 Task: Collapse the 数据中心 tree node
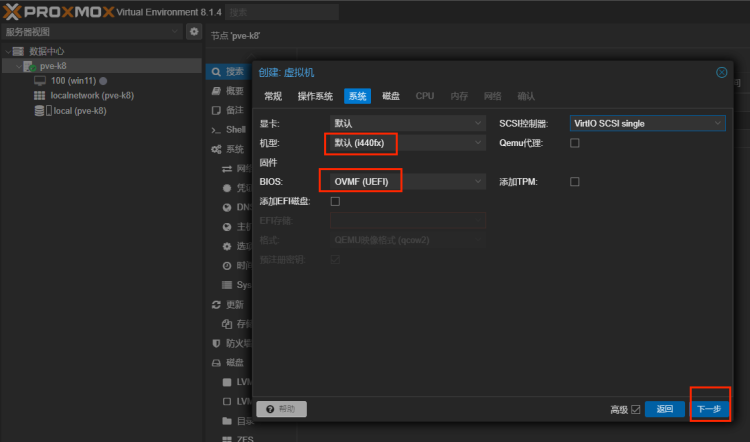point(8,51)
